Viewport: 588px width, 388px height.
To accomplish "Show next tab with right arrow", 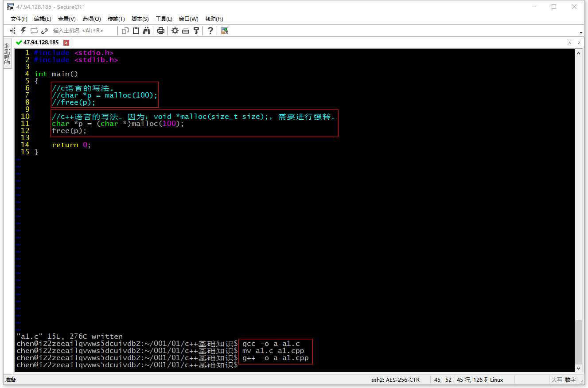I will click(x=579, y=43).
